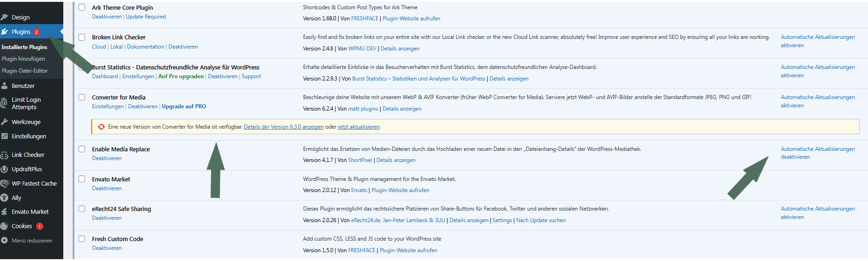
Task: Open WPMU DEV author link
Action: pyautogui.click(x=362, y=49)
